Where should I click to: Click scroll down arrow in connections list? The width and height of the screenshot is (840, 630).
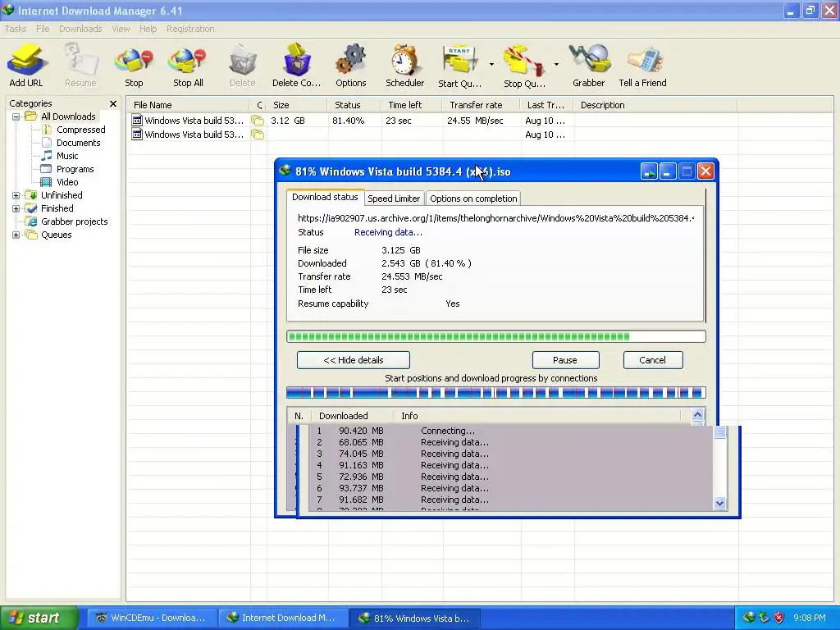coord(719,503)
